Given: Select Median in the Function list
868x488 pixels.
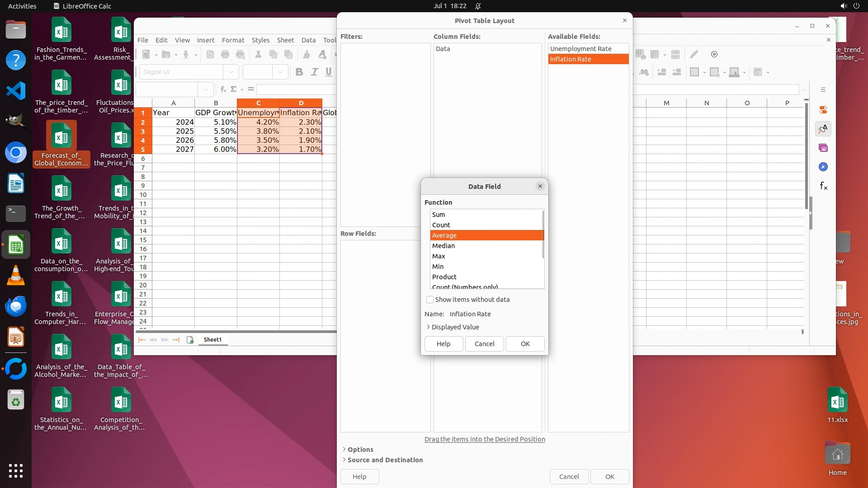Looking at the screenshot, I should point(443,246).
